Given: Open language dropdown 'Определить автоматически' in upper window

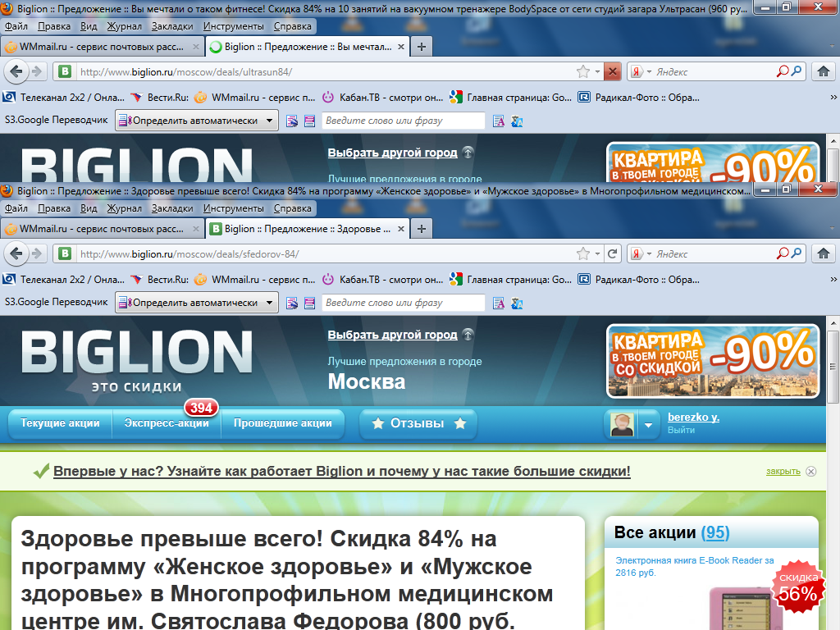Looking at the screenshot, I should 197,121.
